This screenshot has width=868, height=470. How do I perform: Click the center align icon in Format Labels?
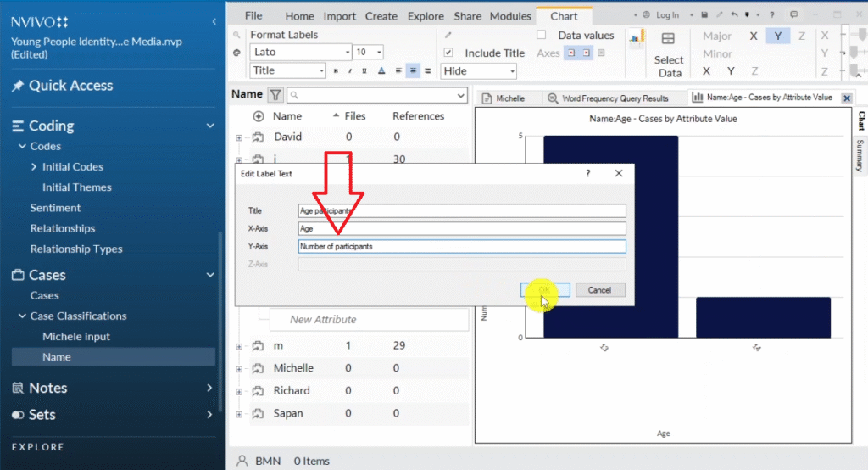point(413,71)
